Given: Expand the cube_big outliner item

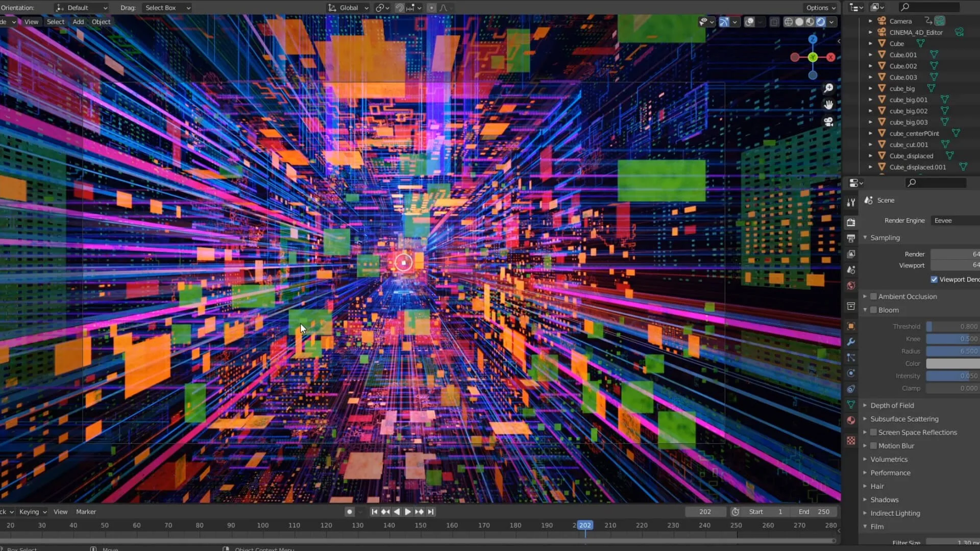Looking at the screenshot, I should pos(870,89).
